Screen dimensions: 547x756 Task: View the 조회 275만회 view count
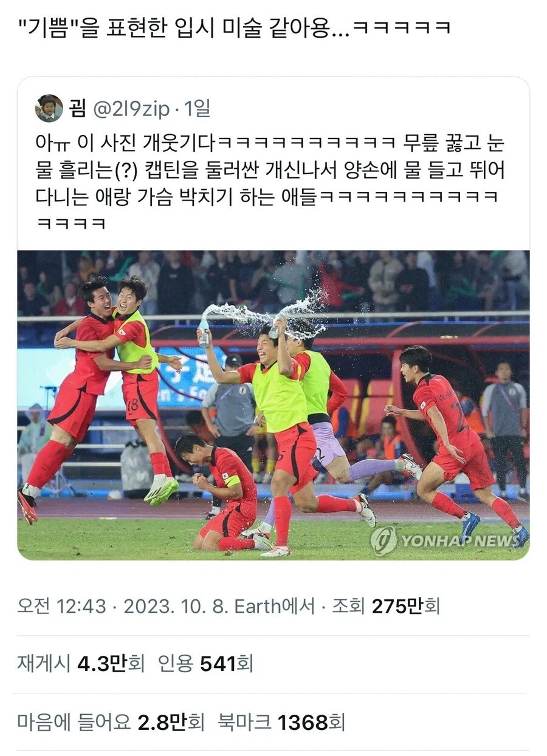pyautogui.click(x=385, y=606)
